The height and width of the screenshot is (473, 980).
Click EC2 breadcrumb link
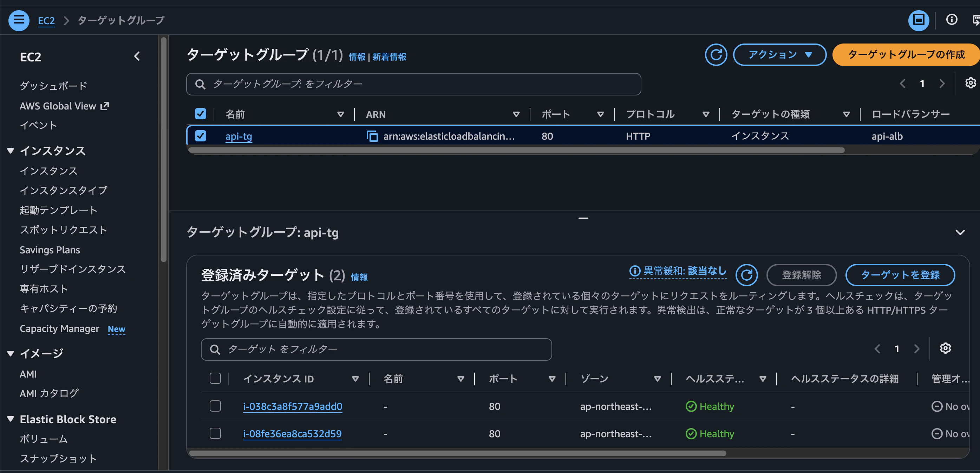tap(46, 20)
